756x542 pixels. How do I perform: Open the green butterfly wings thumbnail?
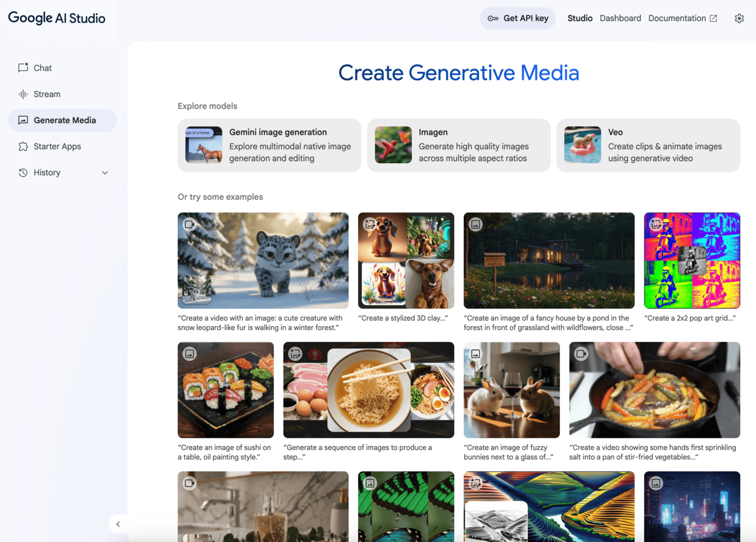[406, 507]
